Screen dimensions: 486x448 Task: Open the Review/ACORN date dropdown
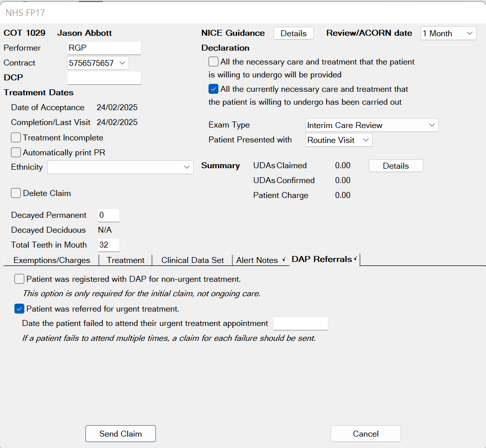pos(448,33)
